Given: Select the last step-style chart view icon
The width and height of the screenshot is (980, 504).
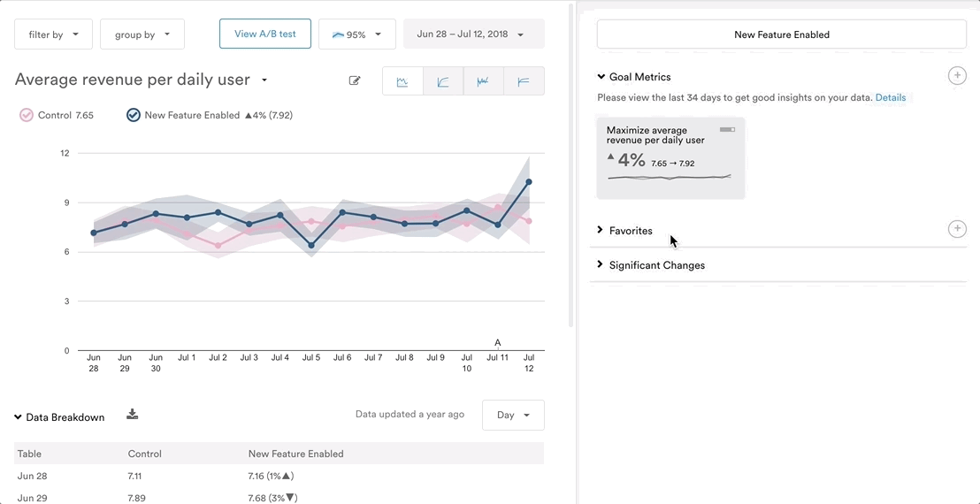Looking at the screenshot, I should pyautogui.click(x=524, y=81).
